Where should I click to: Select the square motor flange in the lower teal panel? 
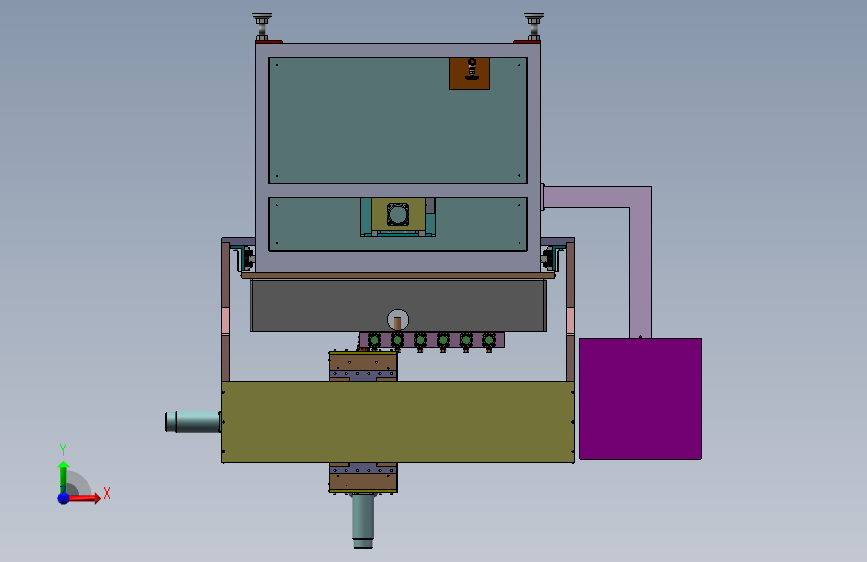click(x=398, y=215)
